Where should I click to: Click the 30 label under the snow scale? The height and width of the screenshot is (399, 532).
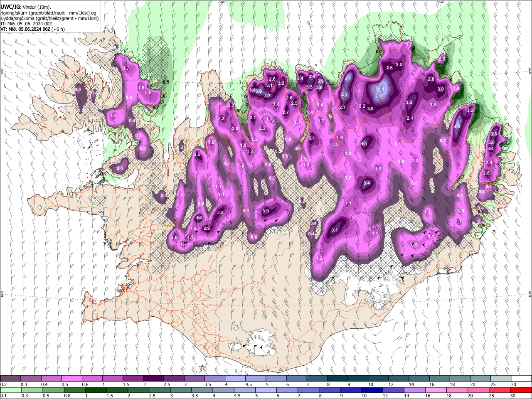coord(513,384)
